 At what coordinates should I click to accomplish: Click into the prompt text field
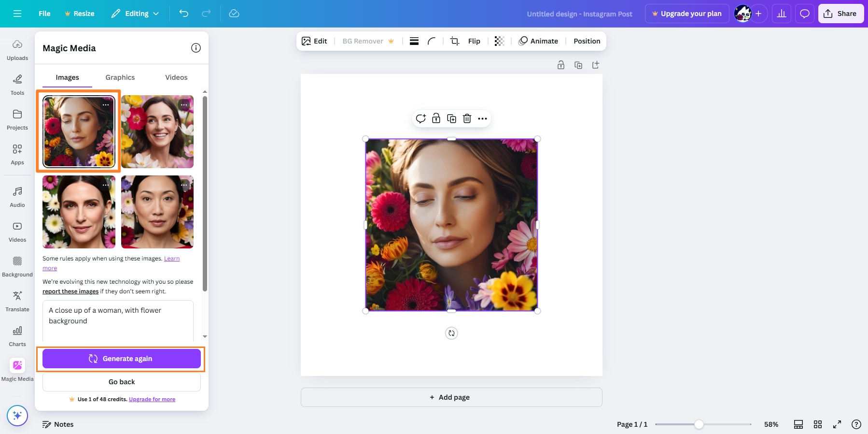[118, 321]
